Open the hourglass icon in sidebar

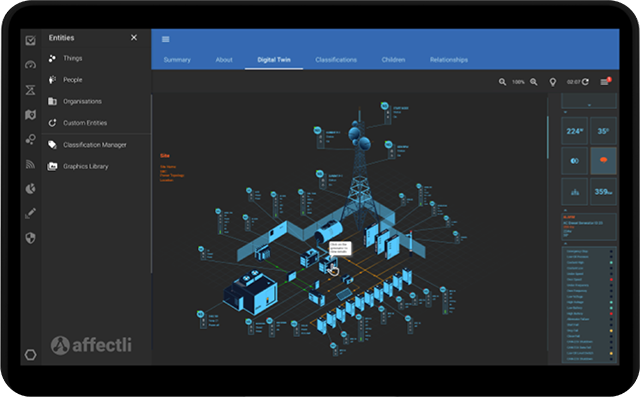[x=30, y=89]
